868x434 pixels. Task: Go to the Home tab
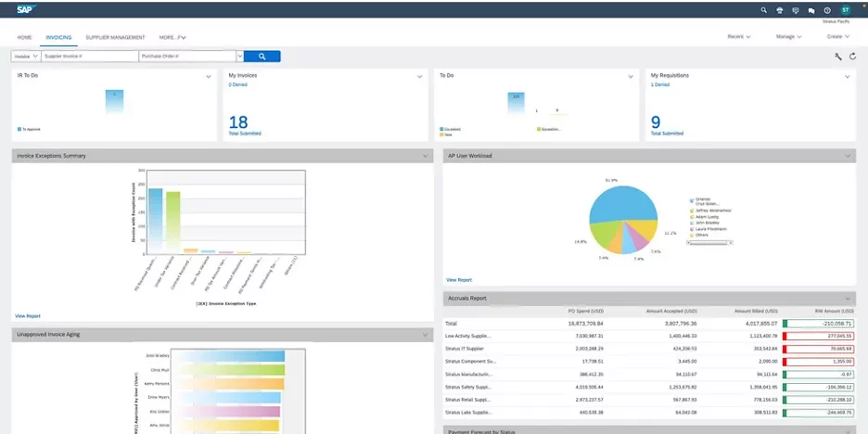click(24, 37)
